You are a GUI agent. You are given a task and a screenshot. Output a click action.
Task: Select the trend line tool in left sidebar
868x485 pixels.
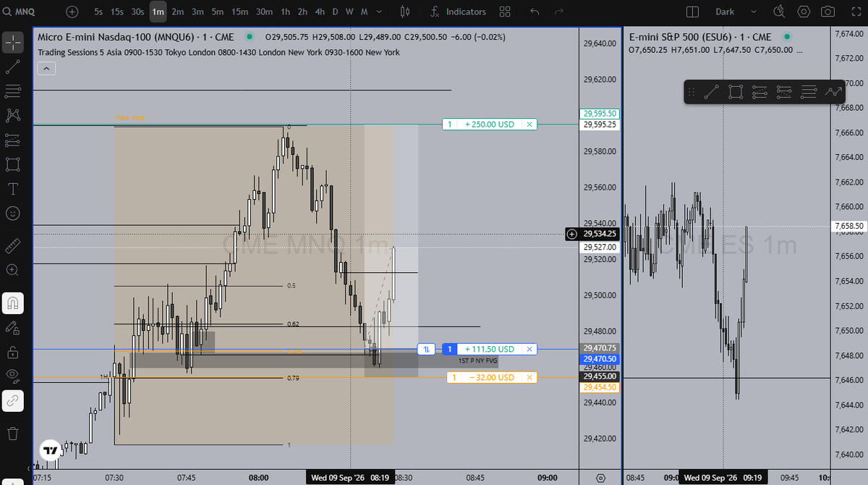(x=12, y=67)
